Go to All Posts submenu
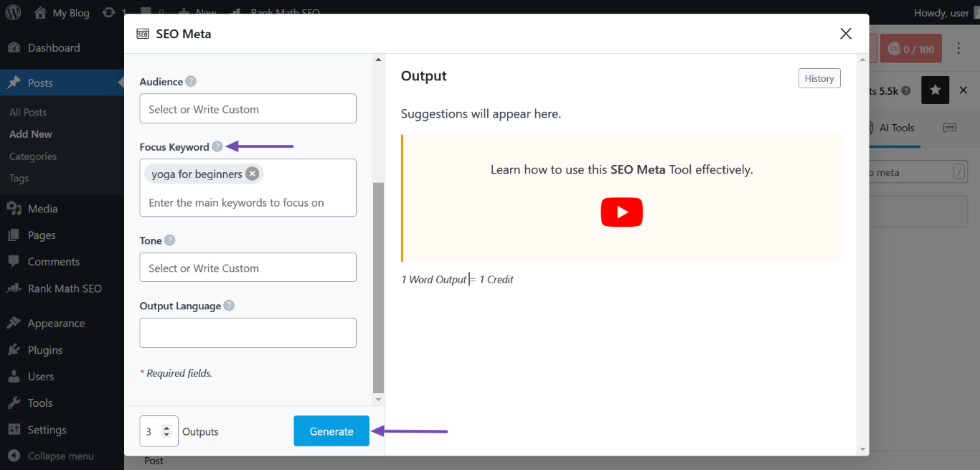The height and width of the screenshot is (470, 980). click(x=28, y=113)
